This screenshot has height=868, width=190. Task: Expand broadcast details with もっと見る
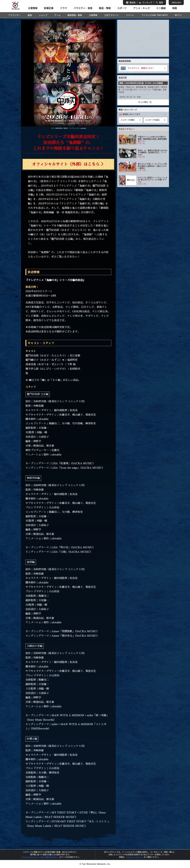(143, 102)
